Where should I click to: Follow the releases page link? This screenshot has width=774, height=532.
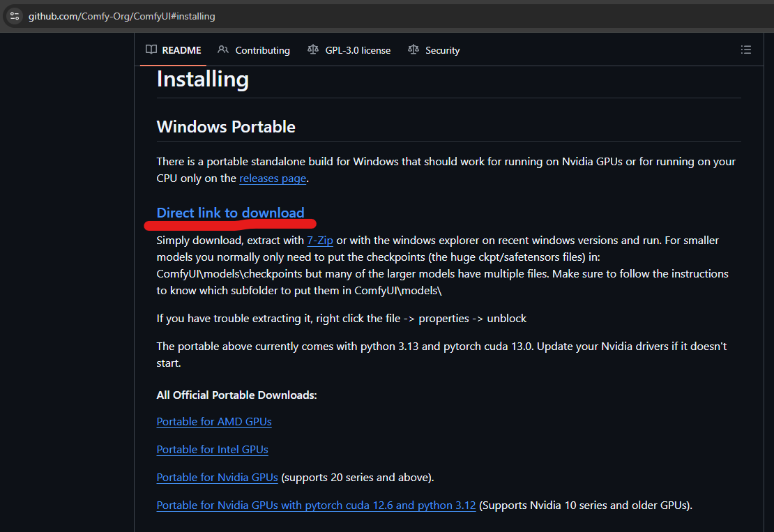273,178
